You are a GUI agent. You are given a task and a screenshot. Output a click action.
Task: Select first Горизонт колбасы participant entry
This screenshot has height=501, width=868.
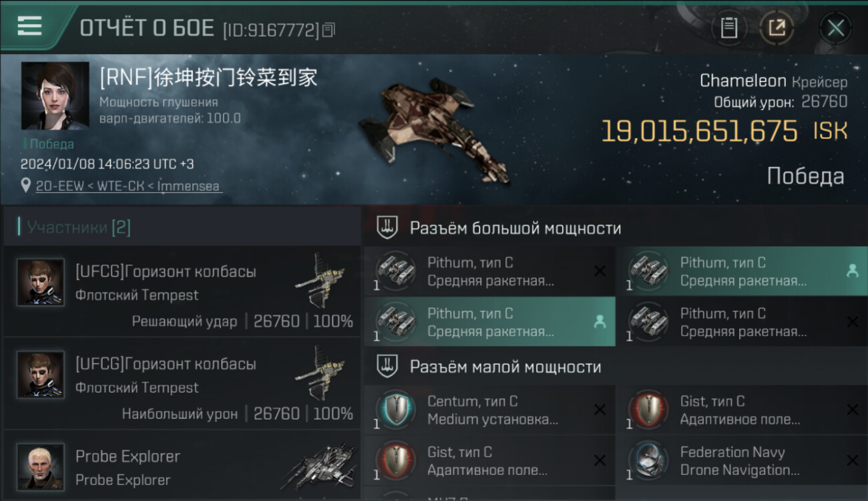(x=182, y=291)
